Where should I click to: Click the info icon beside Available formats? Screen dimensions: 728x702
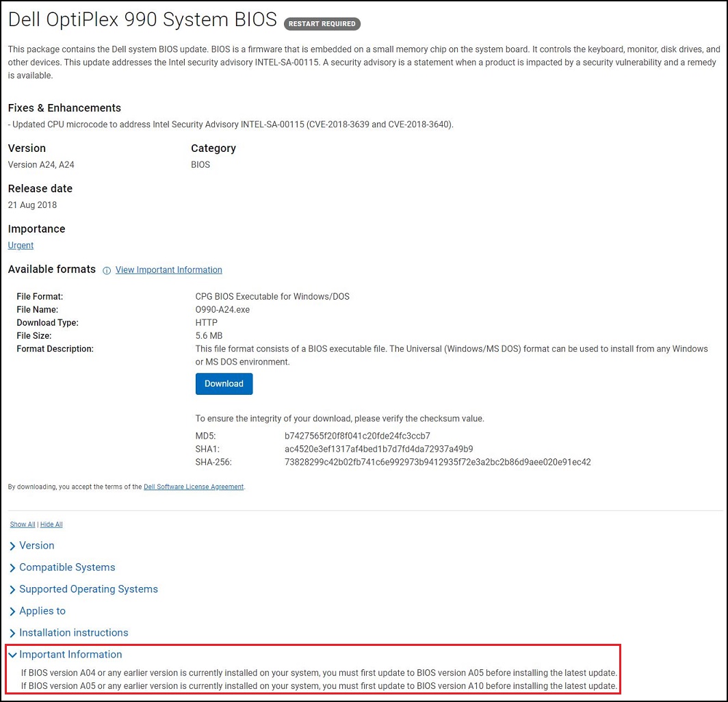(x=107, y=271)
